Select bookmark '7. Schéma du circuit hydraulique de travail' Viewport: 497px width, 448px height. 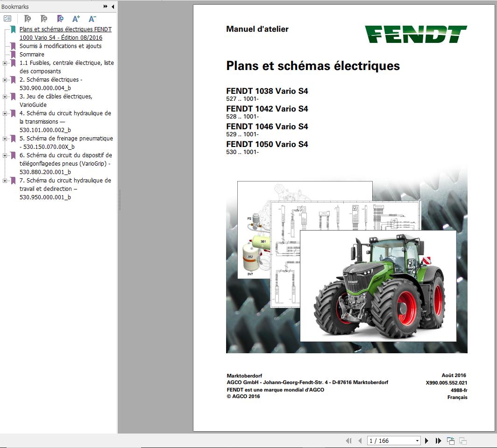pyautogui.click(x=65, y=189)
